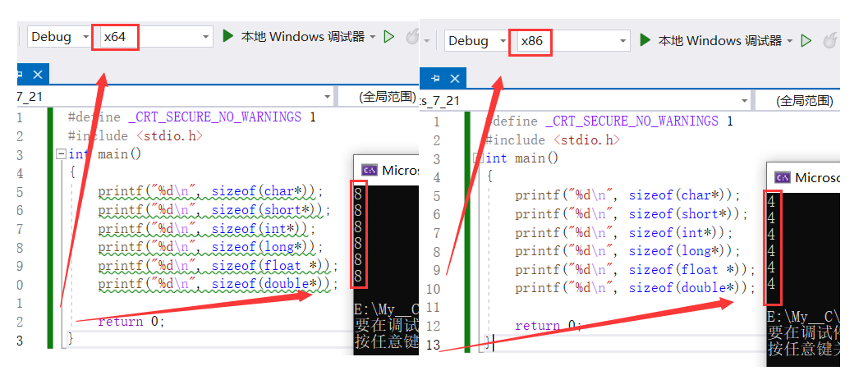Click 'E:\My__C' path in x64 console

(x=387, y=310)
